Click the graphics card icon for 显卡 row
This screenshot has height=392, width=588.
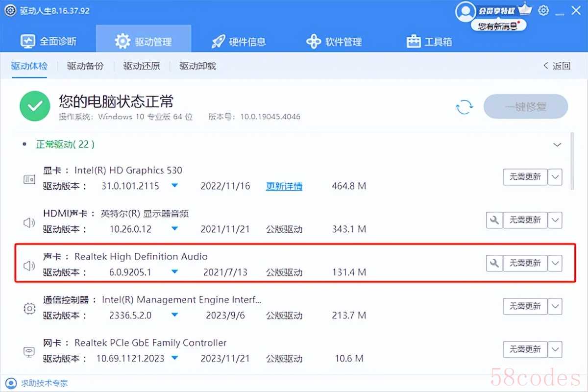click(29, 180)
